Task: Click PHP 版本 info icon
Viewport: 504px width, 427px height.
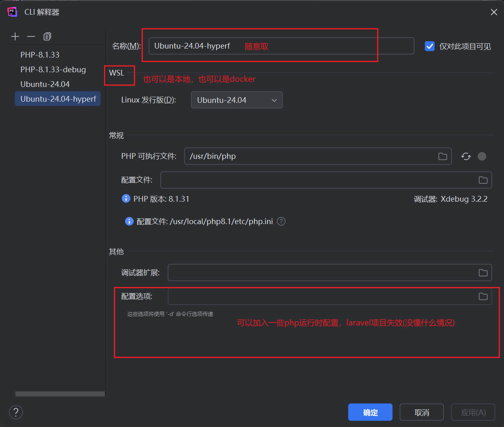Action: coord(126,198)
